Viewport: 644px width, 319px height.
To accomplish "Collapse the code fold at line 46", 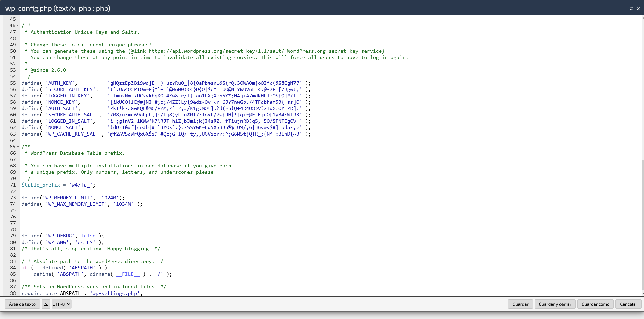I will 18,26.
